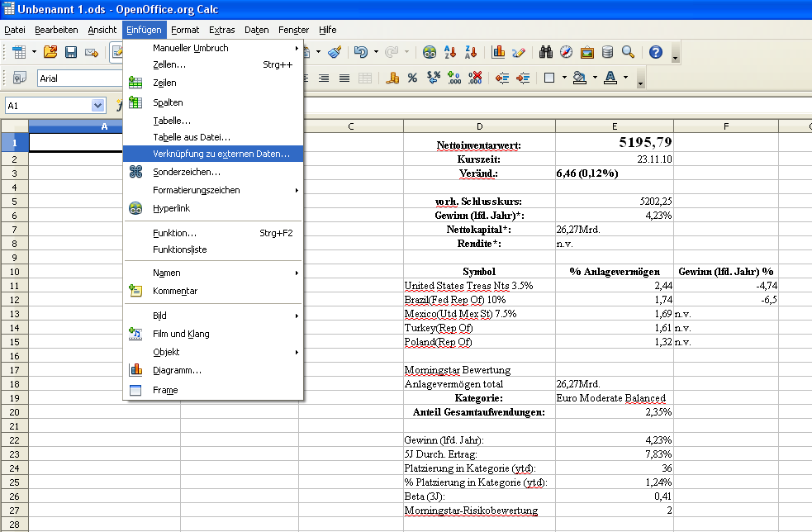This screenshot has height=532, width=812.
Task: Open the Find & Replace binoculars tool
Action: [x=546, y=52]
